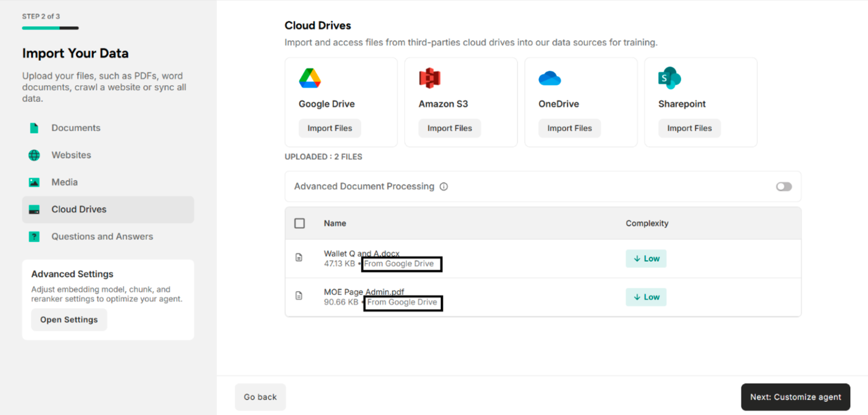Open the Documents section
This screenshot has height=415, width=868.
coord(76,128)
